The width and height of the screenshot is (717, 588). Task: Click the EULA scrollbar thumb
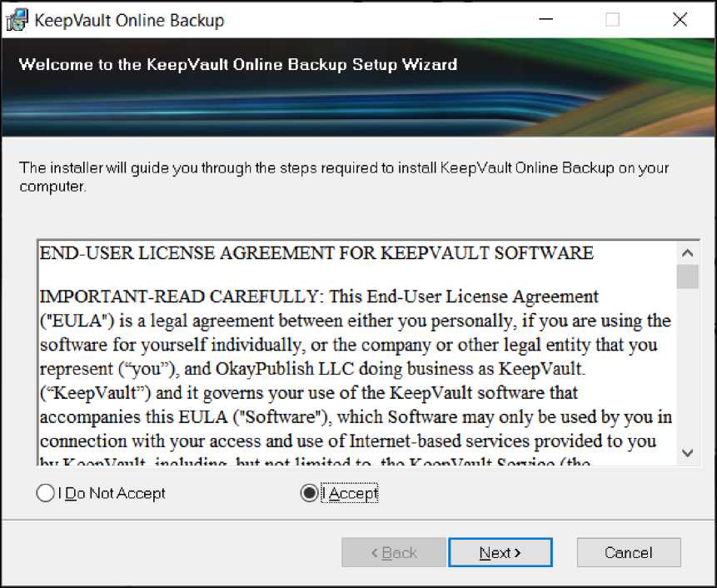[x=688, y=276]
